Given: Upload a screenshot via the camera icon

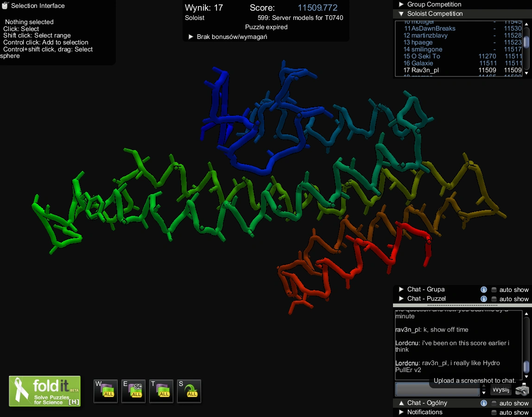Looking at the screenshot, I should 521,390.
